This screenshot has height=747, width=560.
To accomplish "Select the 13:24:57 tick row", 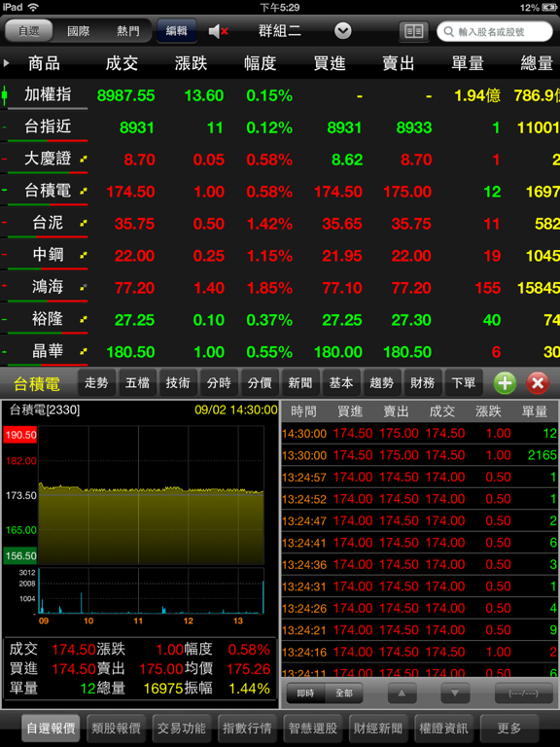I will click(x=419, y=477).
